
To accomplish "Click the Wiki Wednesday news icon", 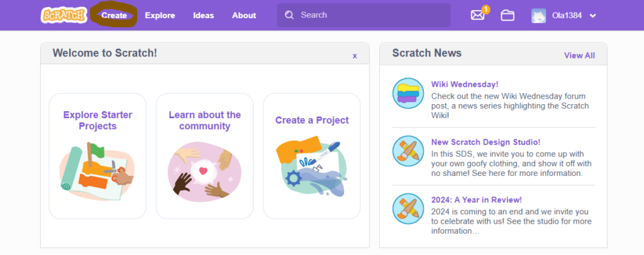I will [x=408, y=93].
